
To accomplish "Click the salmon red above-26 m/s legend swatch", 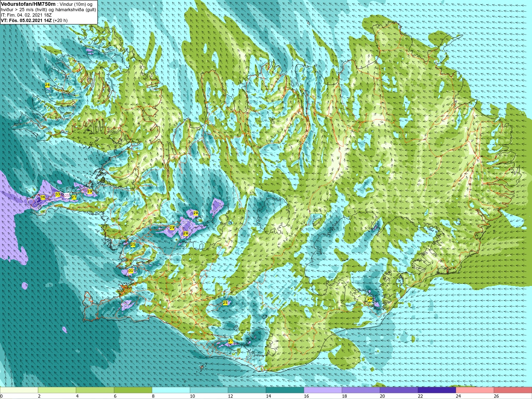I will (x=513, y=391).
